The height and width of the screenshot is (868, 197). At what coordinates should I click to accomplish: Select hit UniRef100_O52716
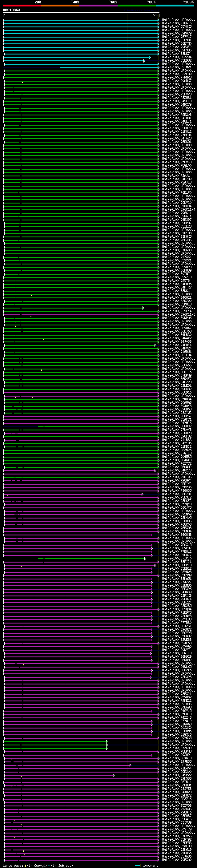click(177, 799)
